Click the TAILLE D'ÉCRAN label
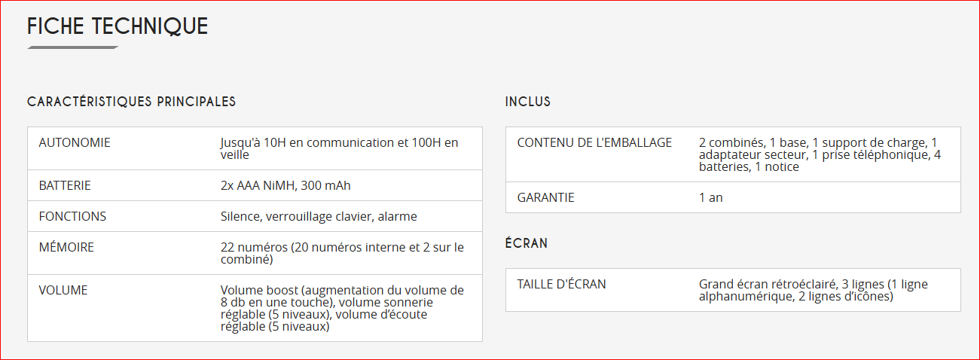 click(562, 284)
